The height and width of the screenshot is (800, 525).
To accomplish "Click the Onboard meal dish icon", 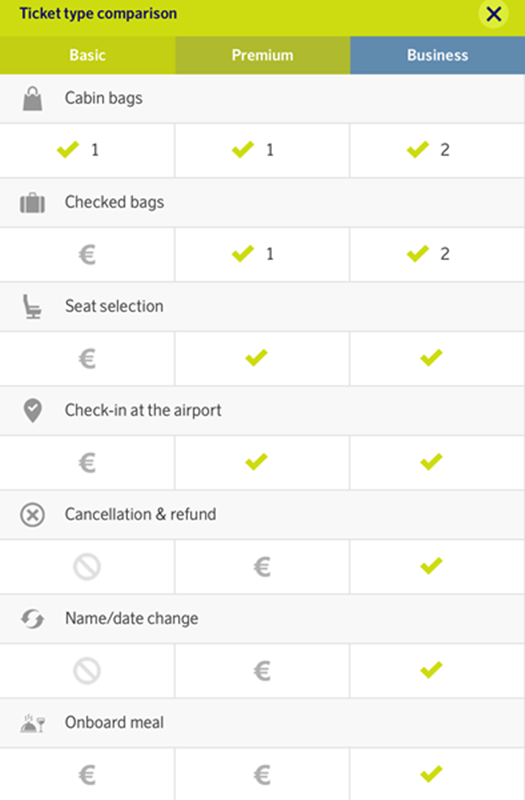I will (33, 723).
